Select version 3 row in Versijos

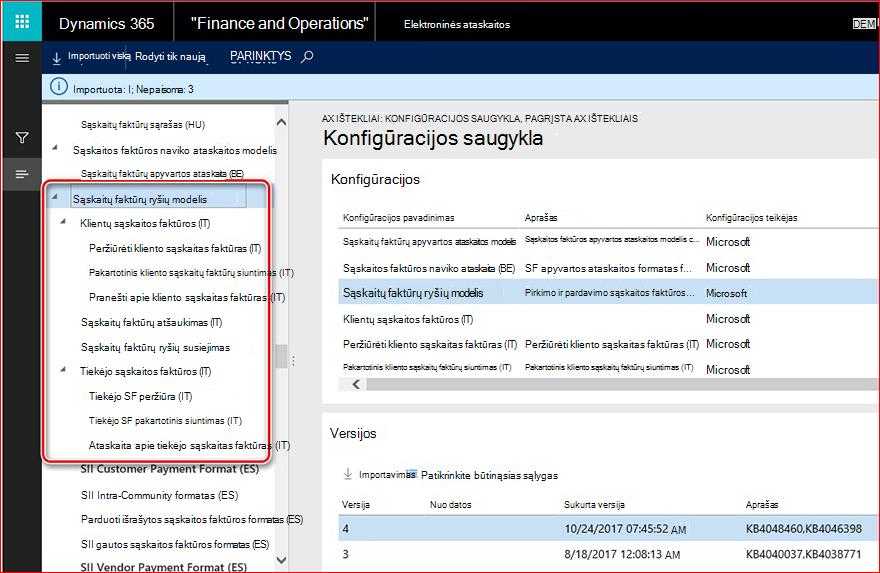click(608, 554)
